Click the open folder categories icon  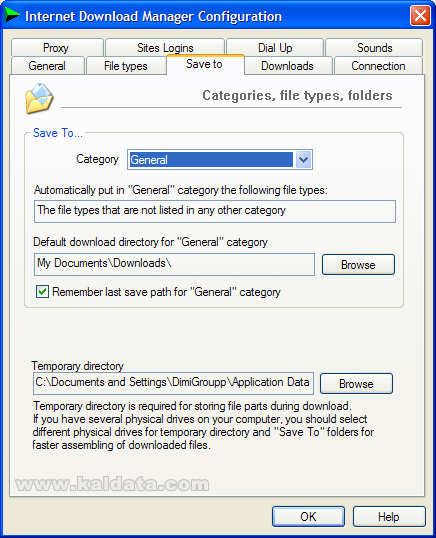(x=39, y=98)
